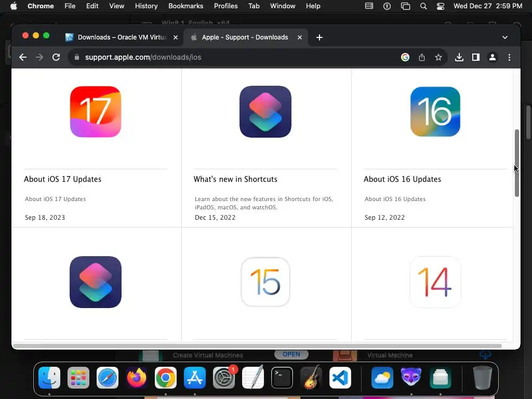Reload the Apple downloads page
532x399 pixels.
(x=56, y=57)
